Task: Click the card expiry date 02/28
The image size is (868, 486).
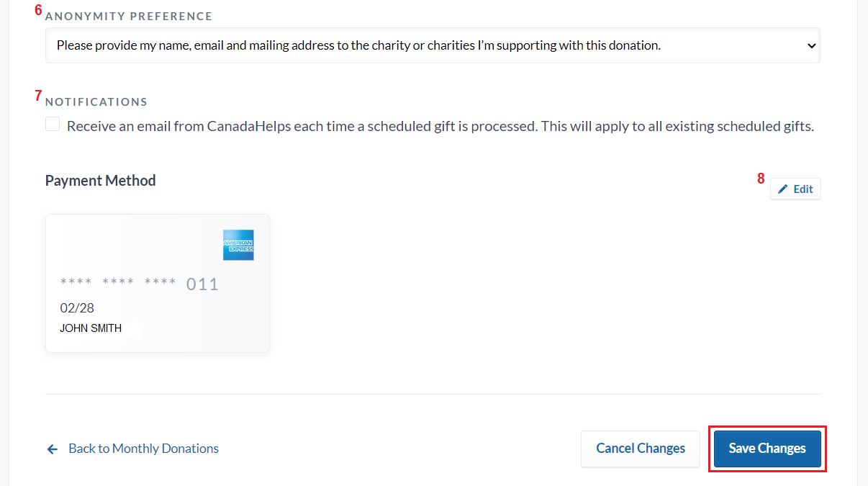Action: coord(77,307)
